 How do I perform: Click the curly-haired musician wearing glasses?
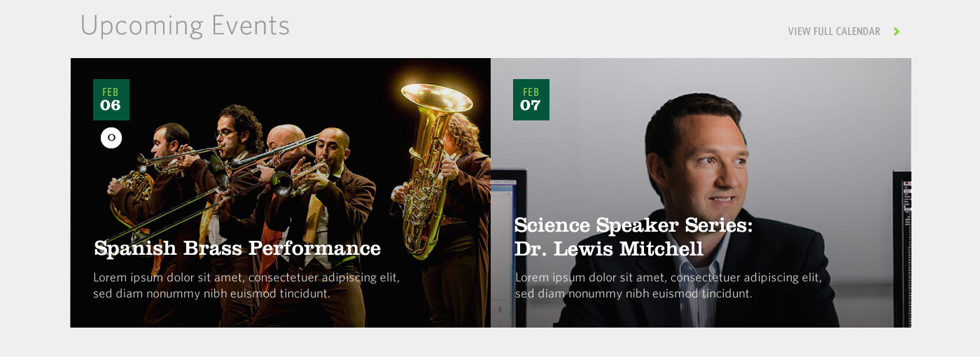(x=234, y=140)
